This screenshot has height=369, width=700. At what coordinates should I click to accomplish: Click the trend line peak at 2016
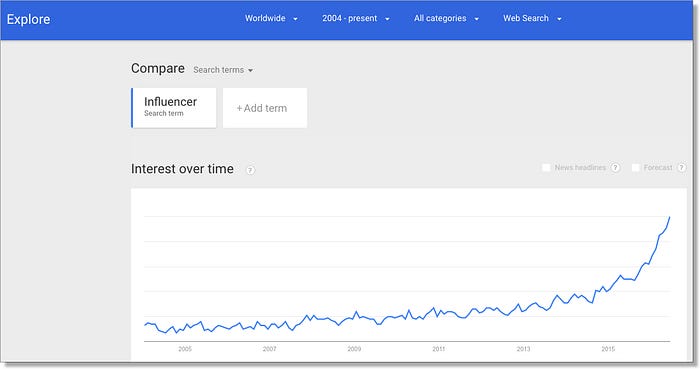click(x=669, y=217)
